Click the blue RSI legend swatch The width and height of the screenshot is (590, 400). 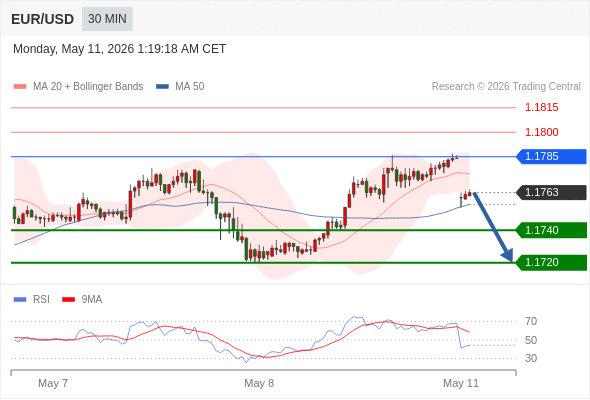pyautogui.click(x=20, y=300)
